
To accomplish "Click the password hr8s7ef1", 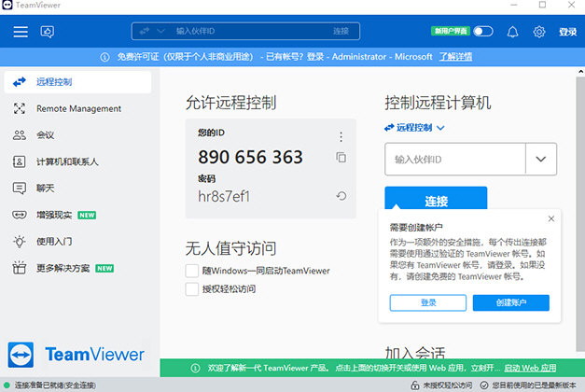I will point(224,196).
